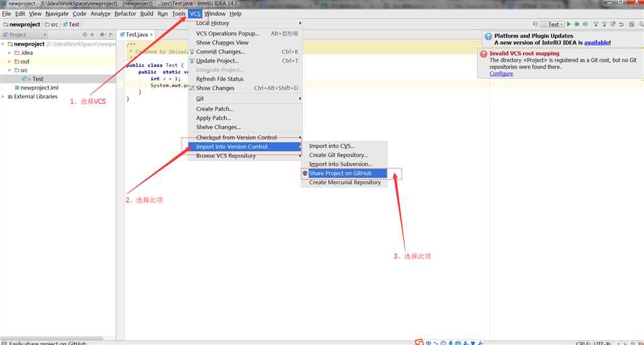
Task: Click the 'available' update link
Action: click(597, 42)
